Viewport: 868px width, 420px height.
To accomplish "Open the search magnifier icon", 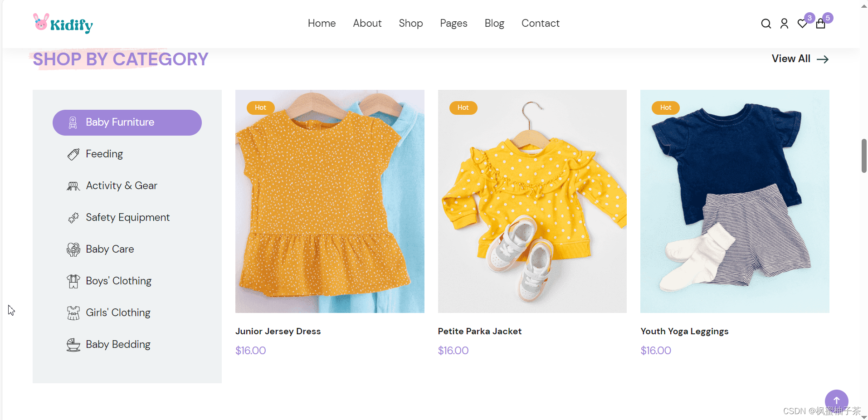I will coord(766,24).
